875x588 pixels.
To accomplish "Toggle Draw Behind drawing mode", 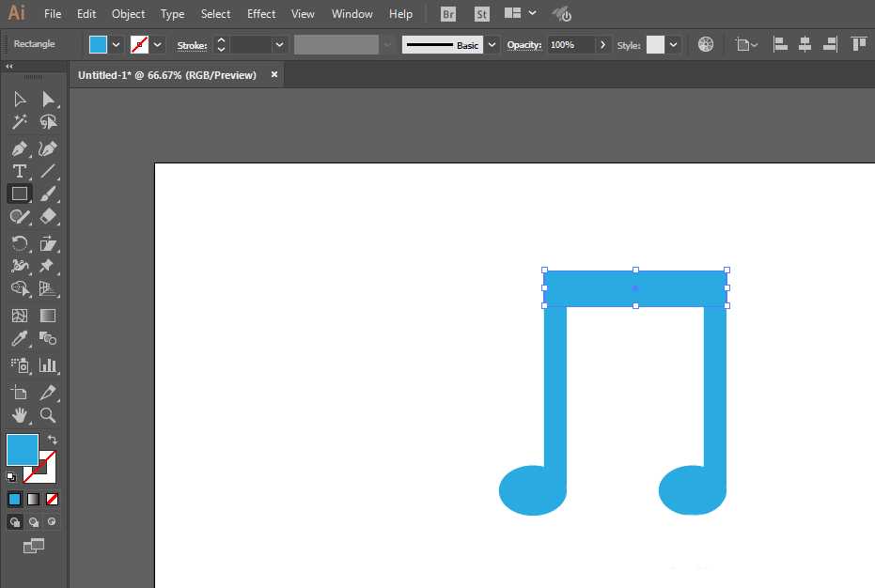I will click(x=34, y=521).
